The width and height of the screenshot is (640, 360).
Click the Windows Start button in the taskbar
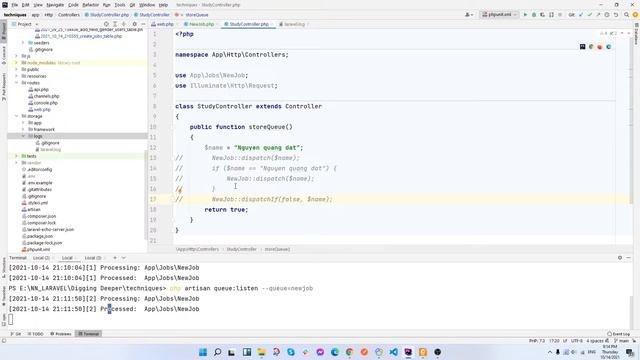203,352
